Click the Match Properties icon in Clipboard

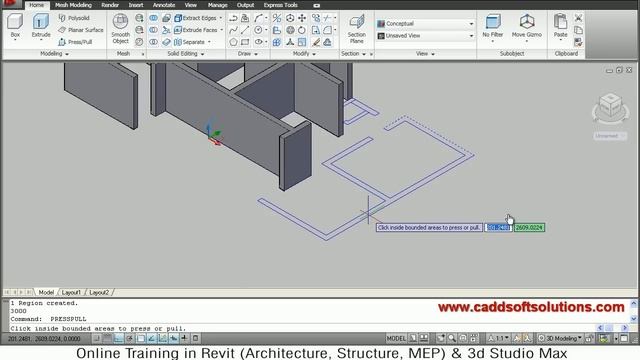point(578,42)
